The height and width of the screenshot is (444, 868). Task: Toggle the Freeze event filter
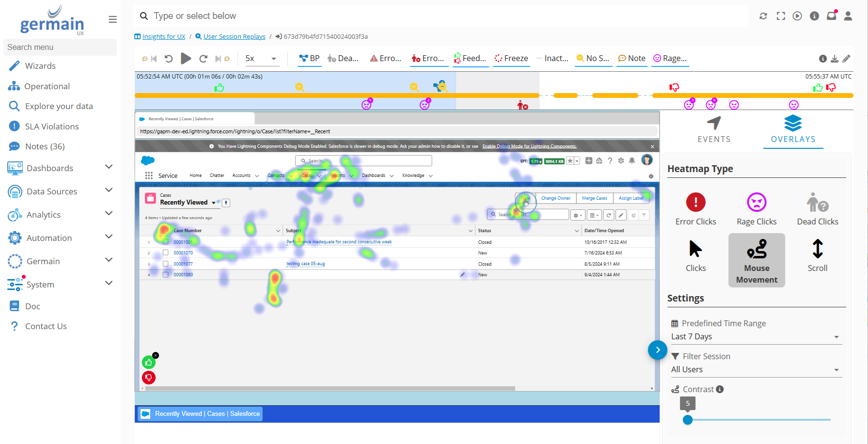click(511, 59)
